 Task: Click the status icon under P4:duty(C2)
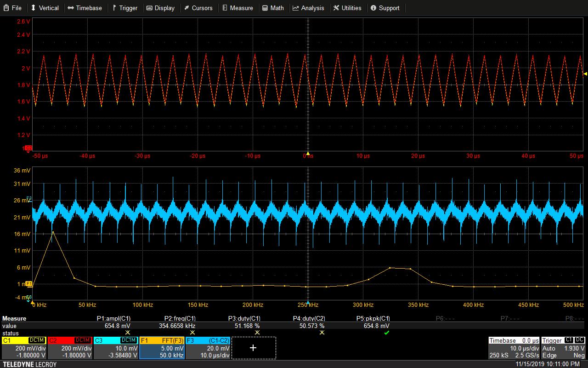point(322,333)
